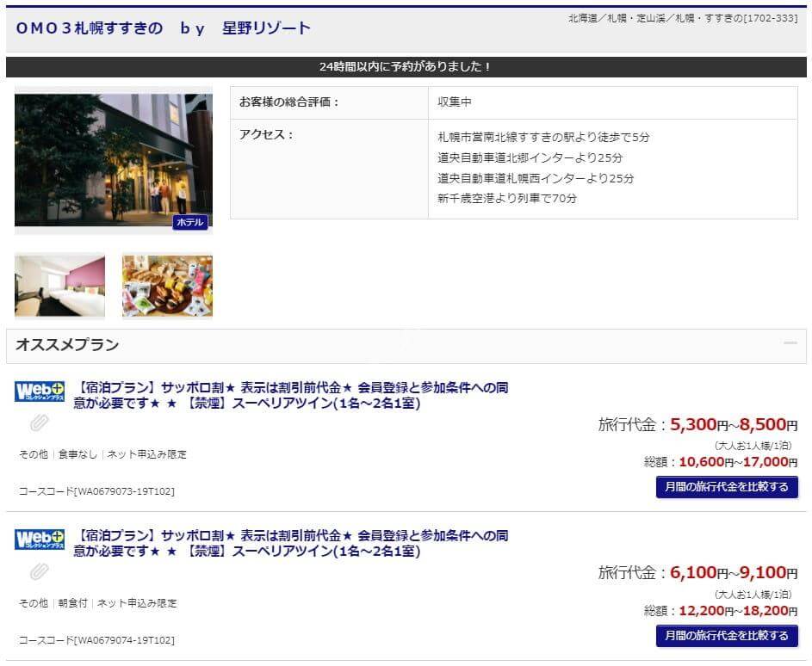Open the OMO3札幌すすきの by 星野リゾート hotel title link
812x666 pixels.
click(x=163, y=28)
